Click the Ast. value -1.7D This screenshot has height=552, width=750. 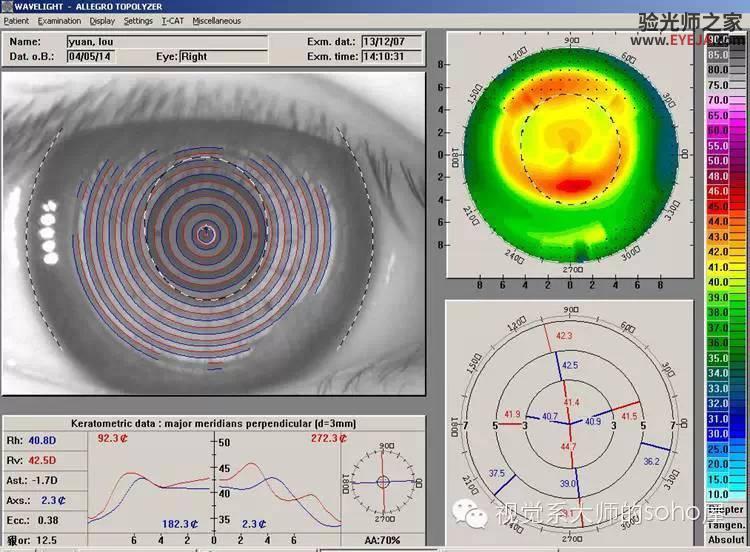coord(45,480)
